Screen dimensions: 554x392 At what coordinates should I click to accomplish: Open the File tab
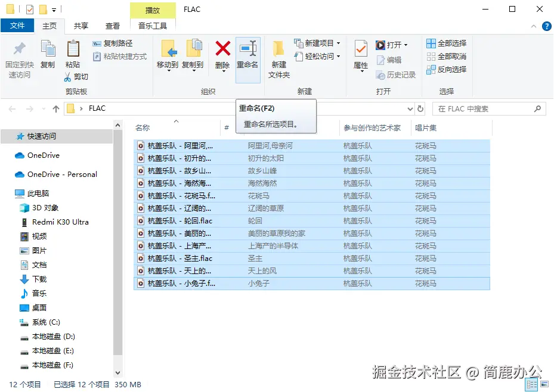coord(17,26)
